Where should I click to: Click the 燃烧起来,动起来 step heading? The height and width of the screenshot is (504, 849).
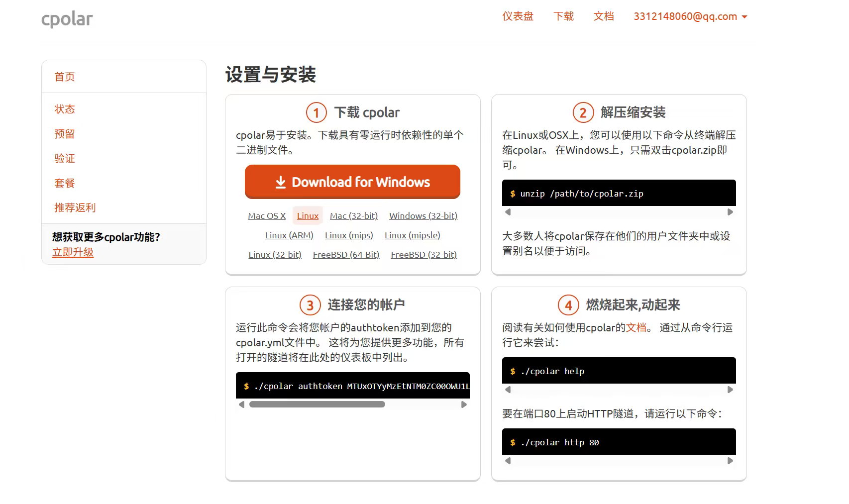point(633,305)
